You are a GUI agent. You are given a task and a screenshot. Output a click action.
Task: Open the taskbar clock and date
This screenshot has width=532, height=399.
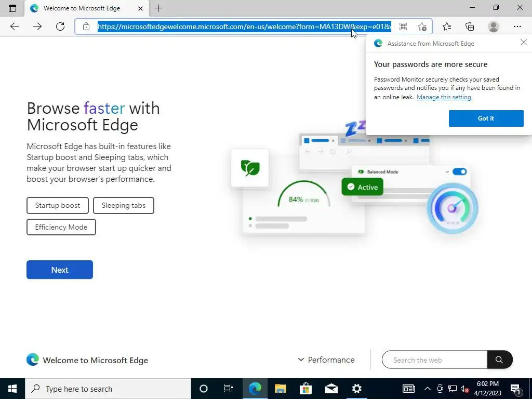coord(487,389)
